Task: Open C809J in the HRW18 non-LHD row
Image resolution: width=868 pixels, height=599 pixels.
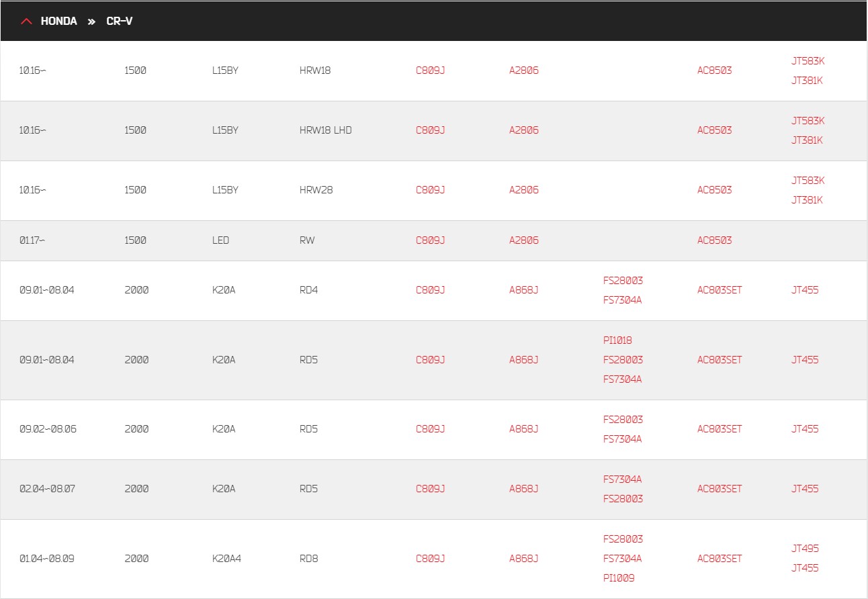Action: [x=431, y=71]
